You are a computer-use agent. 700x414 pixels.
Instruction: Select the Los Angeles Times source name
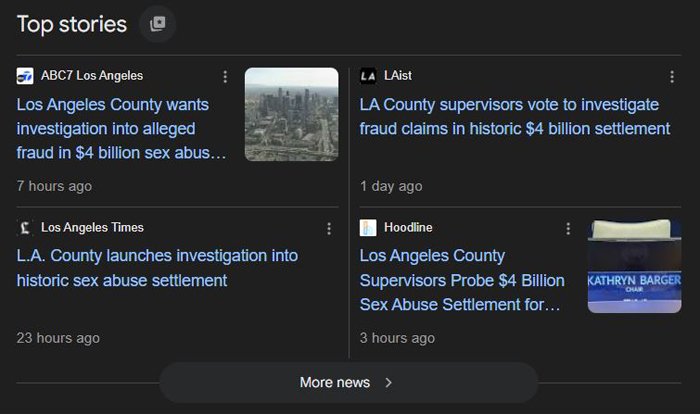point(92,228)
